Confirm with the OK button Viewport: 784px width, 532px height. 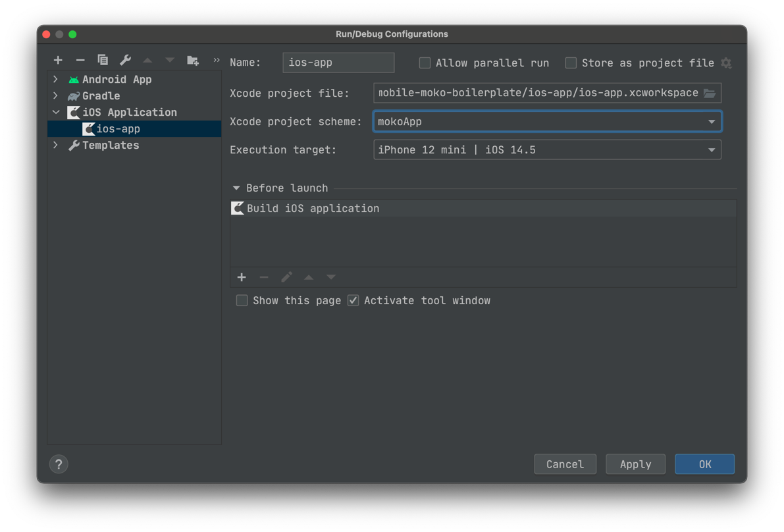(x=704, y=464)
